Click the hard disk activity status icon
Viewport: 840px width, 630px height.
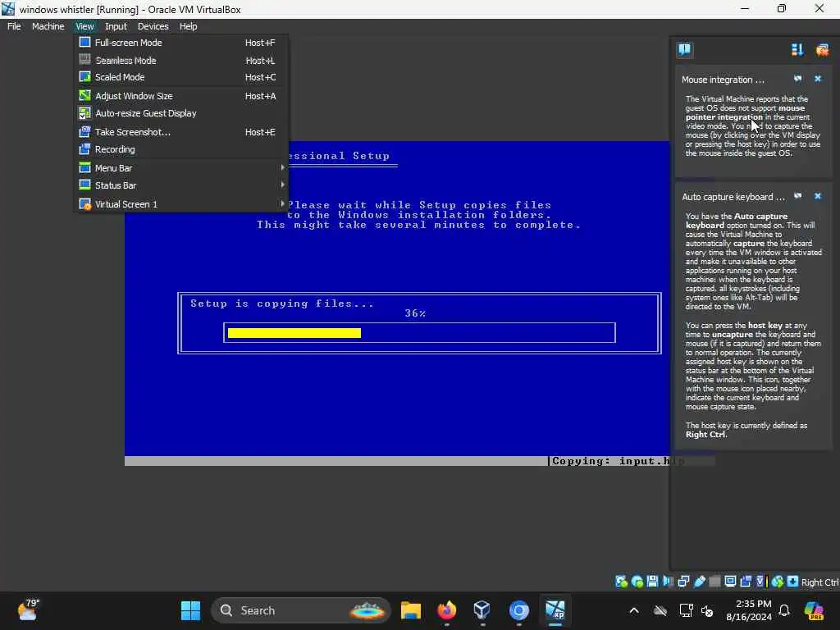point(622,582)
